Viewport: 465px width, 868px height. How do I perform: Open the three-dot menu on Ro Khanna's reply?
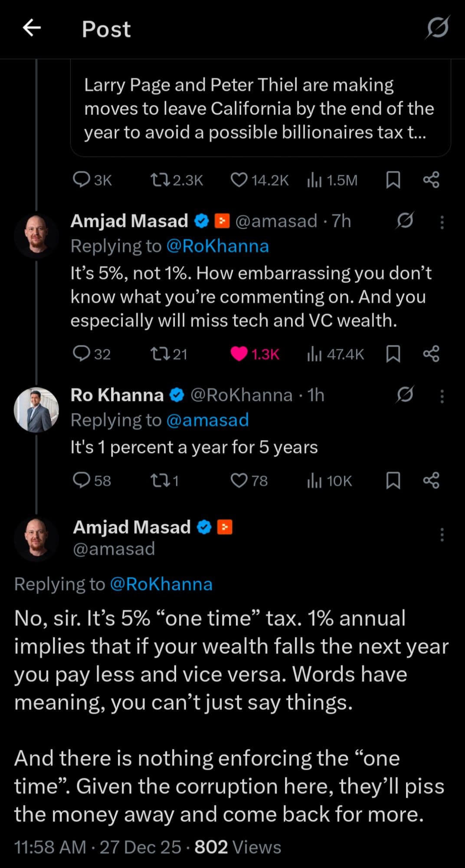tap(442, 396)
